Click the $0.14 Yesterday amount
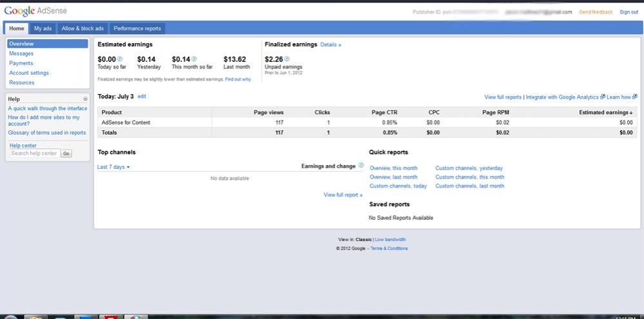Screen dimensions: 644x319 tap(146, 59)
